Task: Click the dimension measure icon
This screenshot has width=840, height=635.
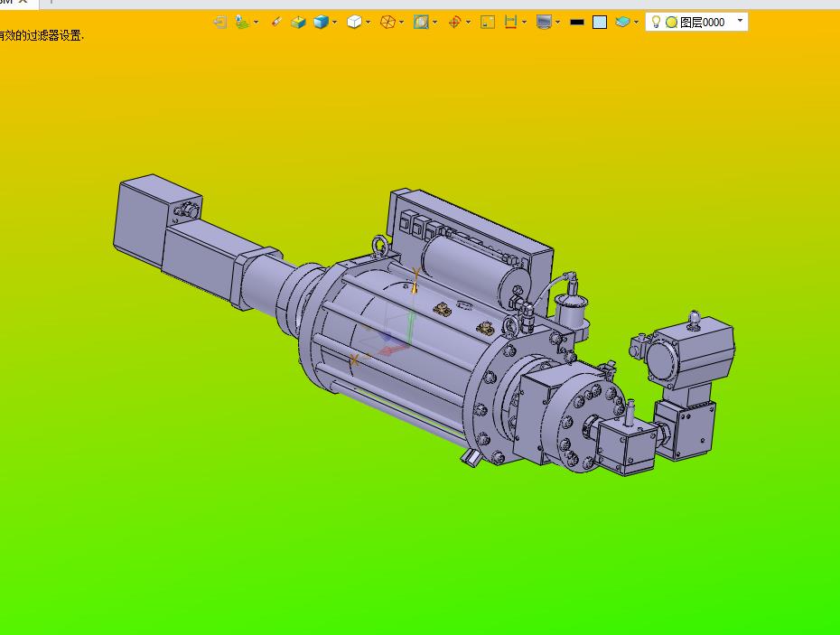Action: tap(510, 22)
